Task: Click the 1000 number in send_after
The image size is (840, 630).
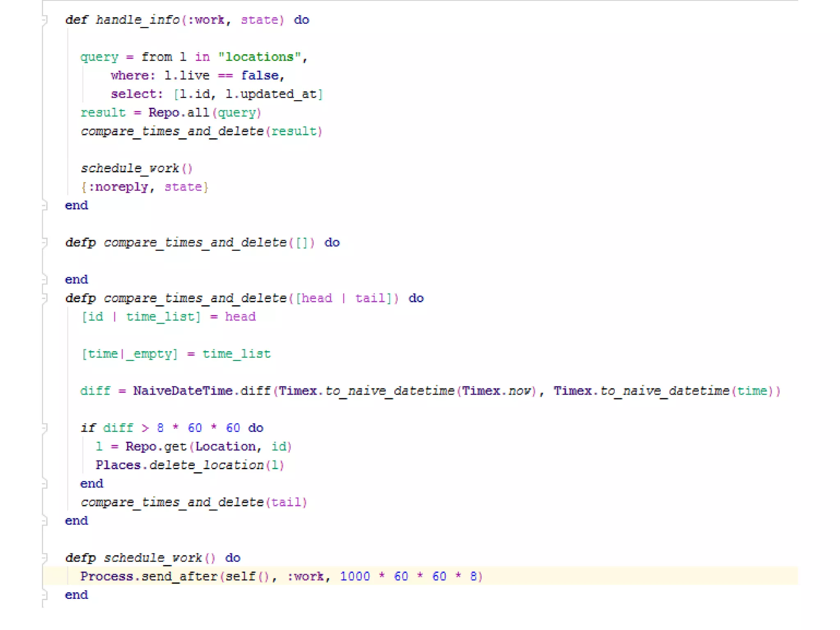Action: (x=355, y=576)
